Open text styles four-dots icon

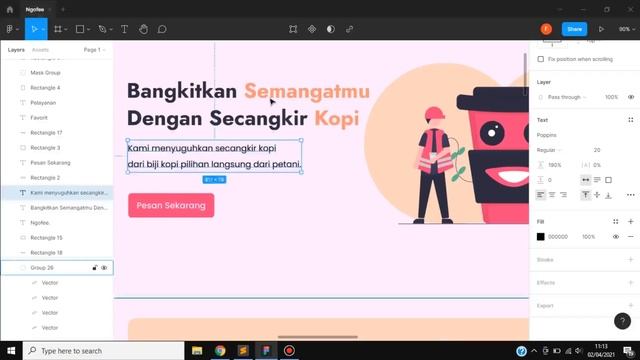coord(631,120)
